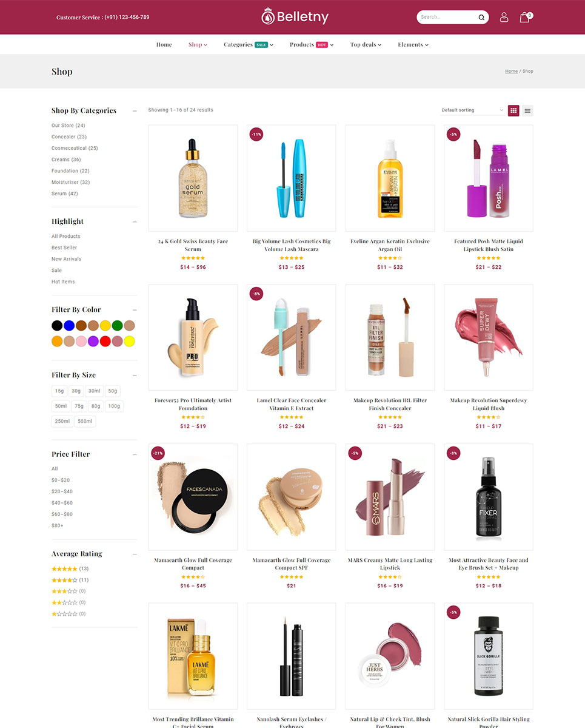
Task: Open the 24 K Gold Serum product image
Action: (193, 178)
